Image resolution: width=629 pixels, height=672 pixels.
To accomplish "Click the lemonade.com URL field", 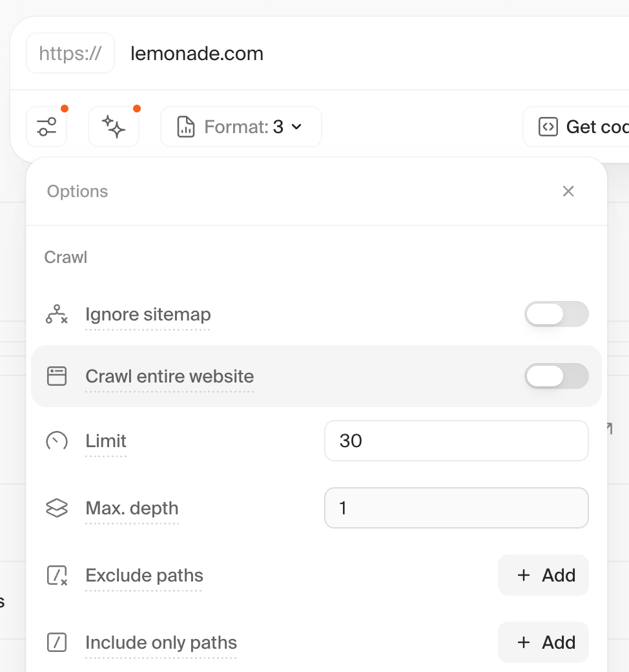I will [x=323, y=53].
